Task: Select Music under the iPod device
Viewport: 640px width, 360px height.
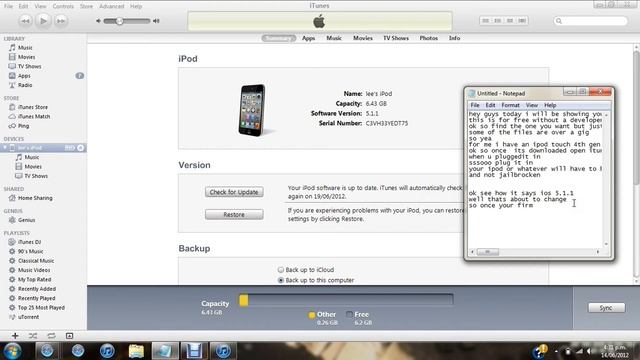Action: tap(31, 157)
